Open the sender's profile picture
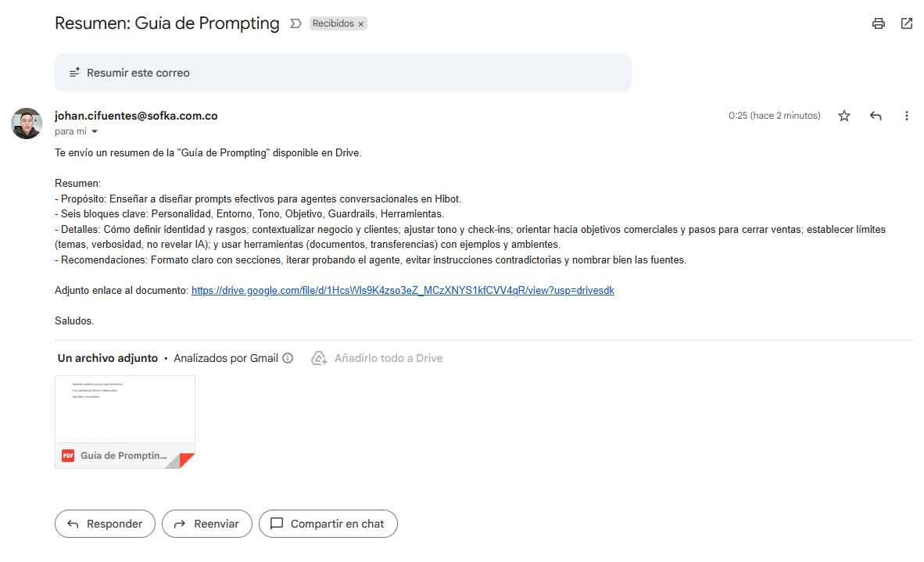 click(27, 123)
